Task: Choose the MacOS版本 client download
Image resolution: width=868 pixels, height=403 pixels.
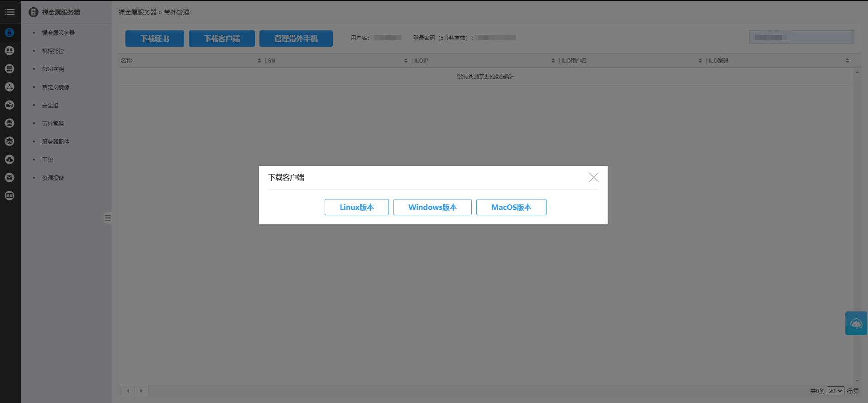Action: coord(511,207)
